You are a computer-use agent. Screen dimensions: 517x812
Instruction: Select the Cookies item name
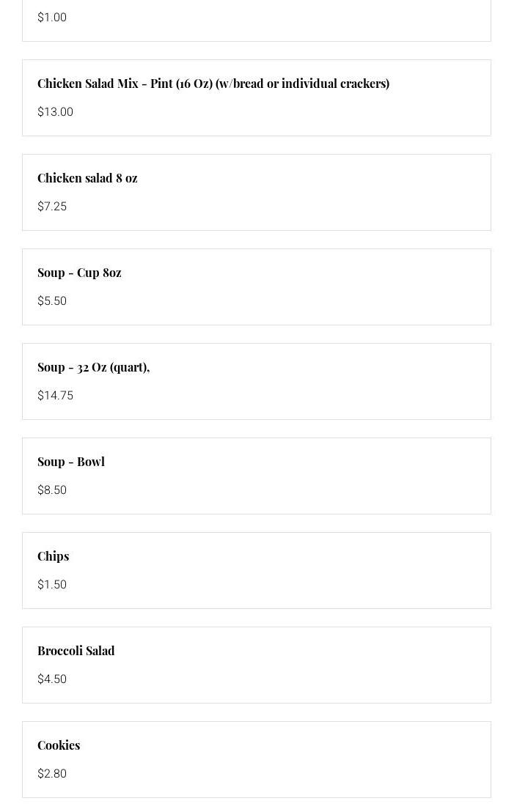pyautogui.click(x=59, y=745)
